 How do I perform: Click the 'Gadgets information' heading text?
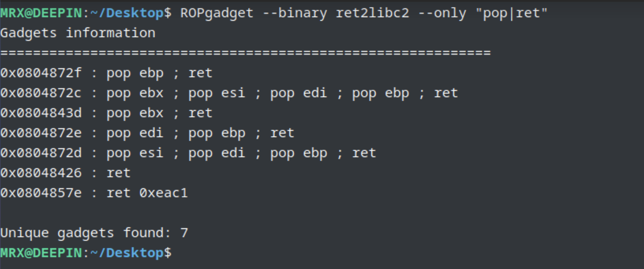click(x=78, y=33)
